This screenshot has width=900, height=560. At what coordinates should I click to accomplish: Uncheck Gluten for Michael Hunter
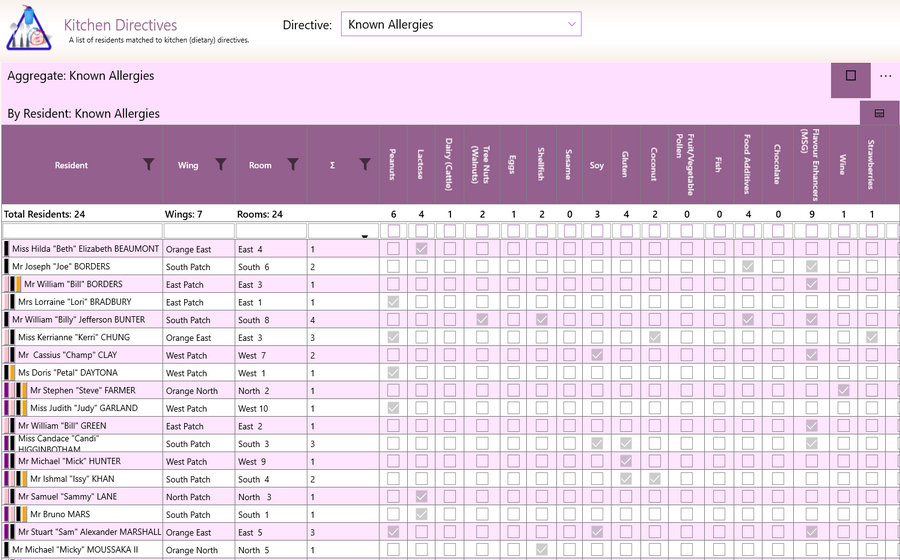point(626,461)
